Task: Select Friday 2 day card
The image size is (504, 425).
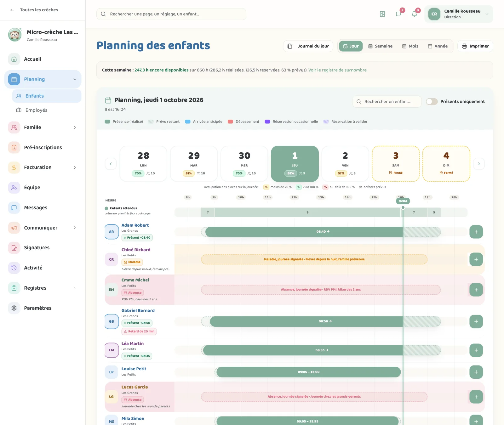Action: pyautogui.click(x=345, y=164)
